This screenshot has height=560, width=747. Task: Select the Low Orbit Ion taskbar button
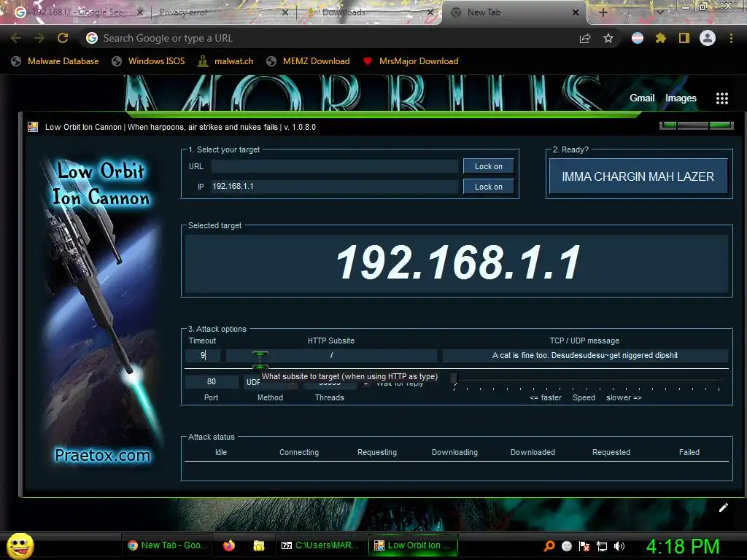(x=413, y=545)
